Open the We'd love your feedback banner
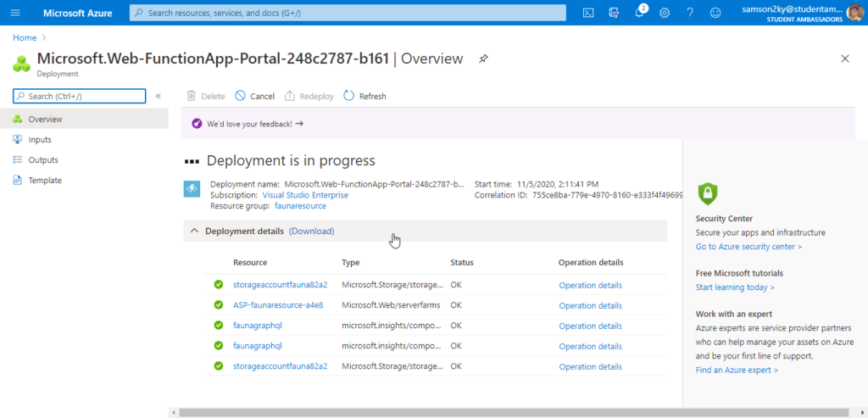The image size is (868, 418). click(x=254, y=124)
